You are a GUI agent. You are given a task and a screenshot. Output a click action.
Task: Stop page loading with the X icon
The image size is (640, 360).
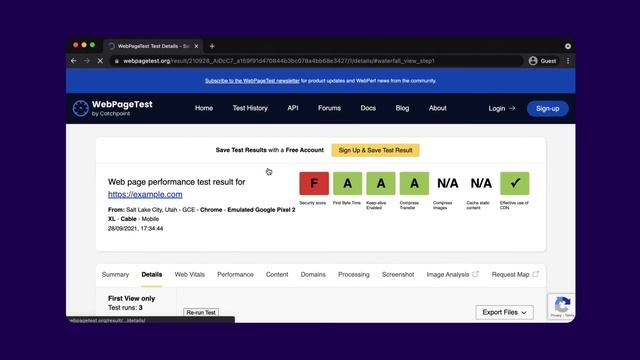click(x=100, y=61)
